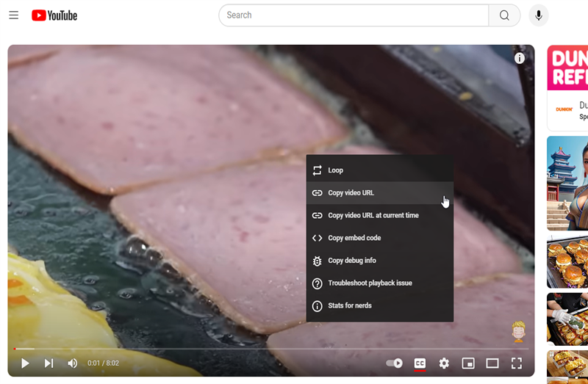Click the magnifier search button
Screen dimensions: 588x384
tap(504, 15)
